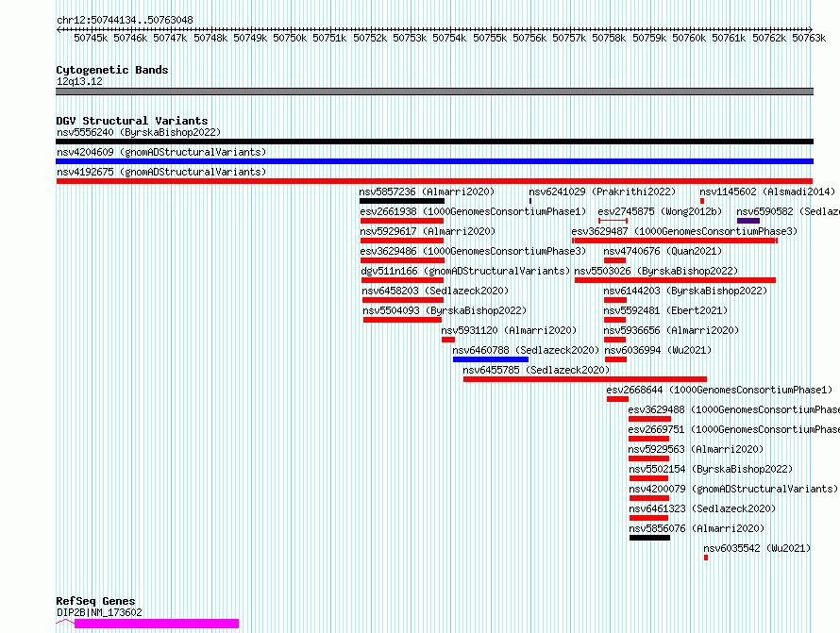Click nsv6461323 (Sedlazeck2020) label
This screenshot has width=840, height=633.
tap(702, 508)
